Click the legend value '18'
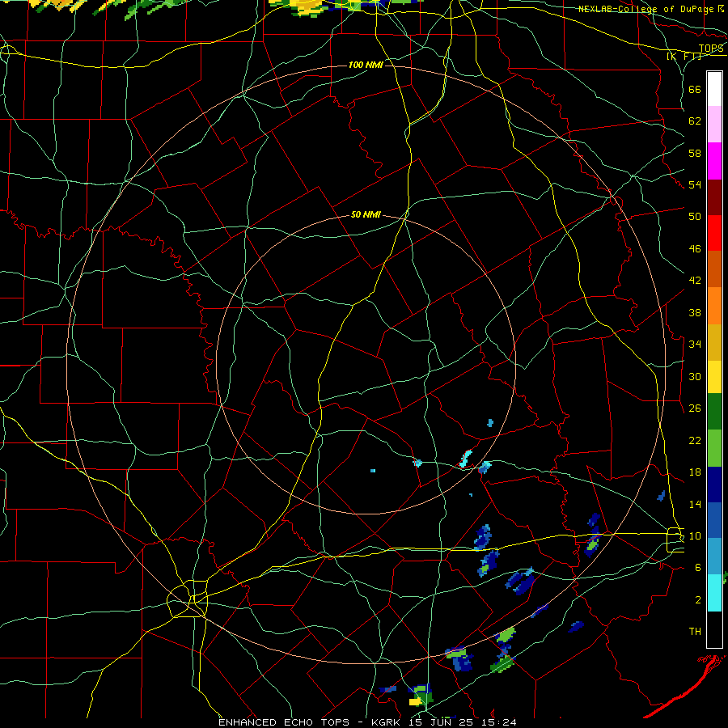The image size is (728, 728). 695,472
